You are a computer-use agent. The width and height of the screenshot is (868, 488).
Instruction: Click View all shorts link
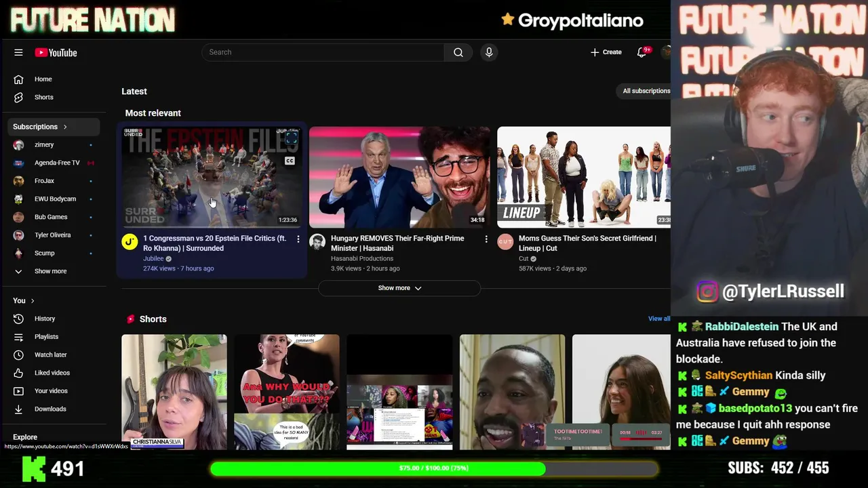[659, 319]
